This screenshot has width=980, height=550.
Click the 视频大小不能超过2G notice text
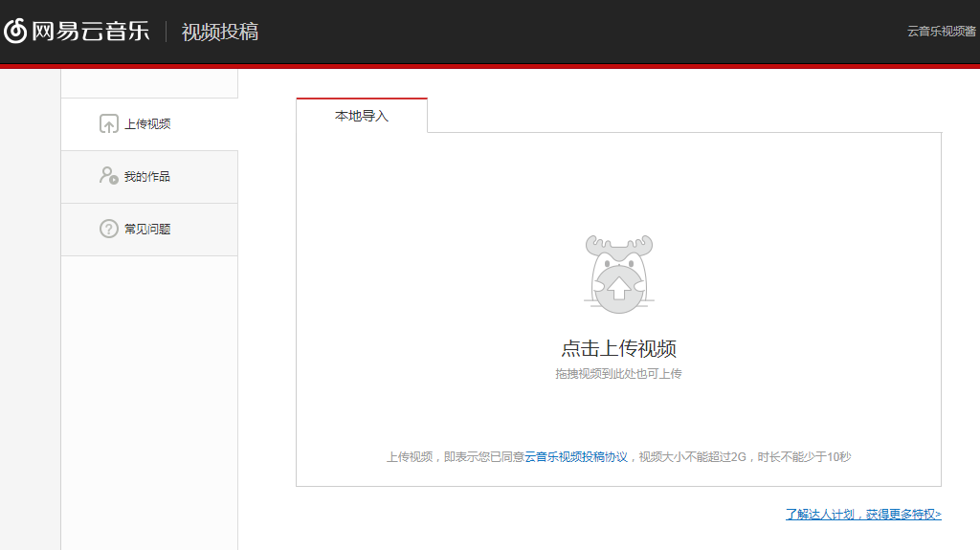pos(692,457)
